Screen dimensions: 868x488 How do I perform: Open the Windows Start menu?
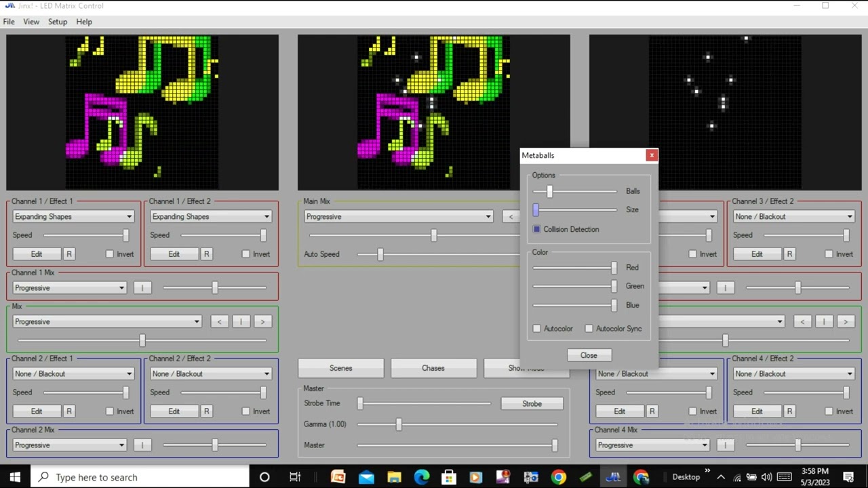(15, 477)
